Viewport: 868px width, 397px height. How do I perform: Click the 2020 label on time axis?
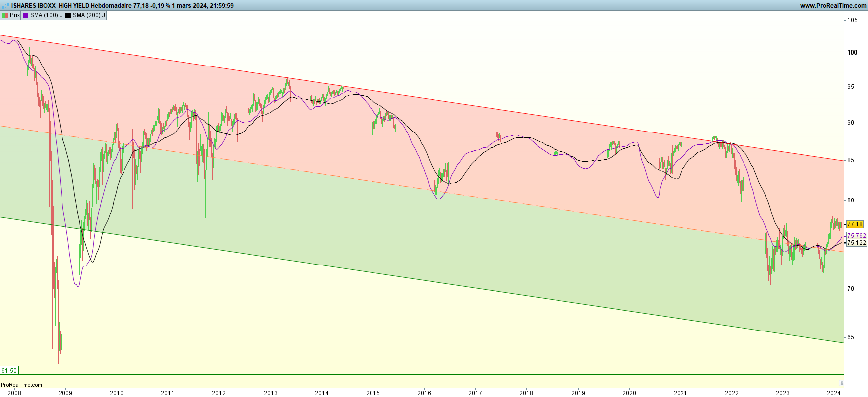point(629,393)
